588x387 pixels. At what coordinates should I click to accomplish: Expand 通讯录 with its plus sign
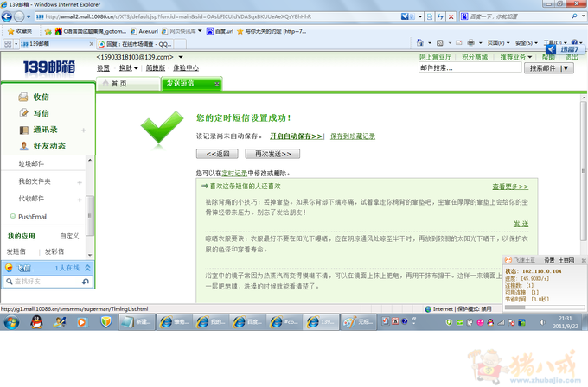(84, 130)
